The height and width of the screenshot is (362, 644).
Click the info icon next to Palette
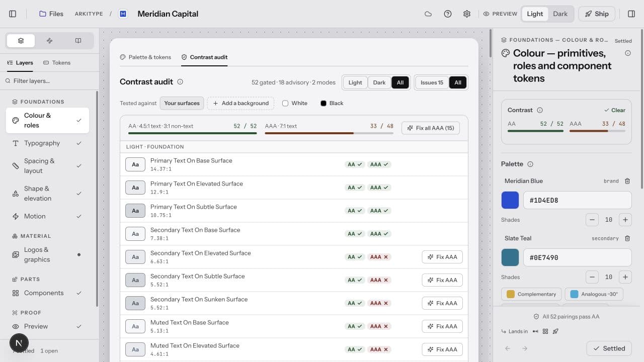[x=530, y=164]
